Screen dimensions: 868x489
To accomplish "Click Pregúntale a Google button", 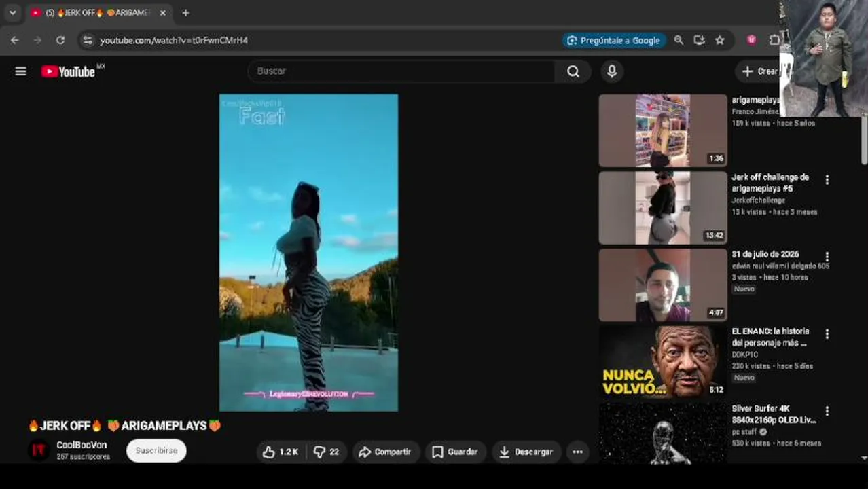I will tap(614, 40).
